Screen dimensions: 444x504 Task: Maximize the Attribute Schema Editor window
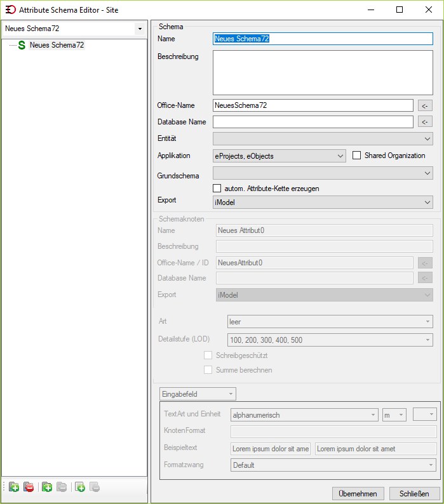coord(400,10)
